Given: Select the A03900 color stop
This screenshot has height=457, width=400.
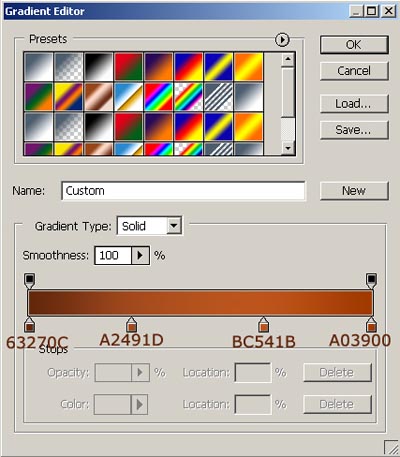Looking at the screenshot, I should pos(371,325).
